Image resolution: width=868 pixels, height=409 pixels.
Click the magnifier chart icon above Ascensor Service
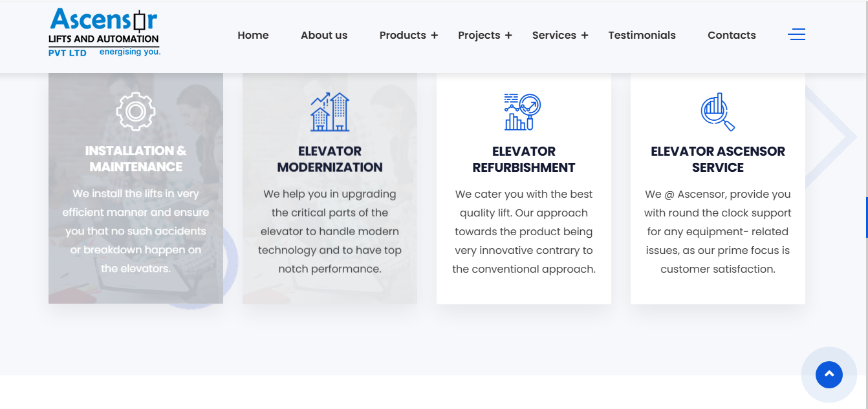718,112
